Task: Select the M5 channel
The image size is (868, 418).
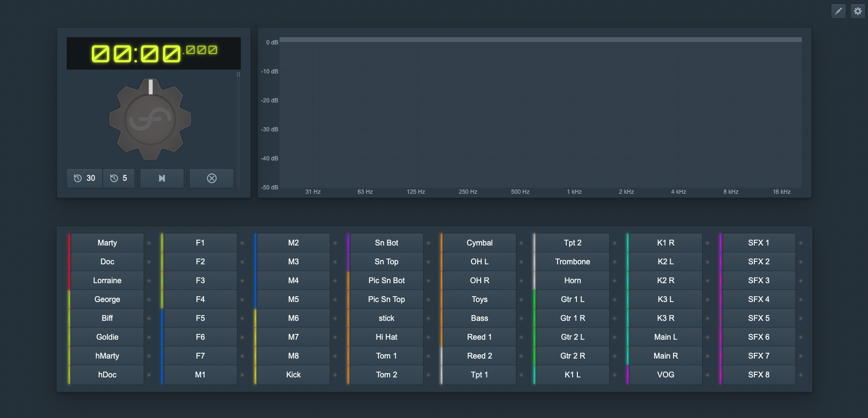Action: click(294, 299)
